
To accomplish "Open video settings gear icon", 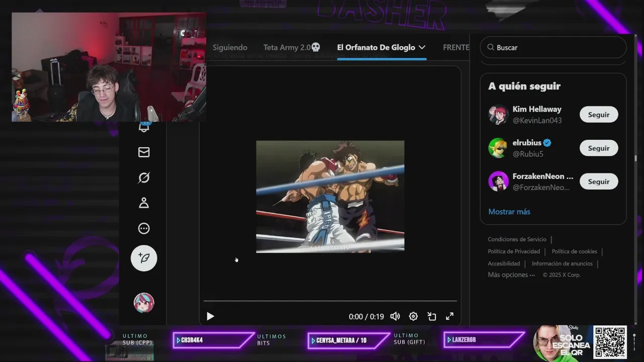I will [413, 316].
